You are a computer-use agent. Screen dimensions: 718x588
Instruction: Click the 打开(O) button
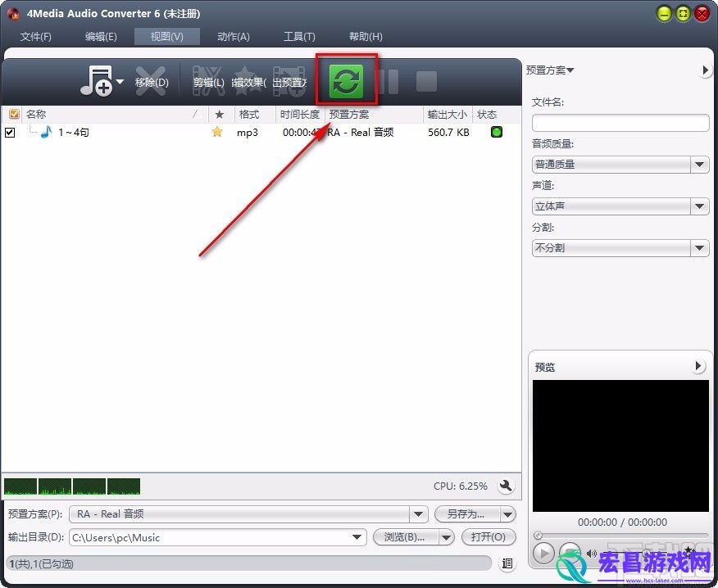(489, 537)
